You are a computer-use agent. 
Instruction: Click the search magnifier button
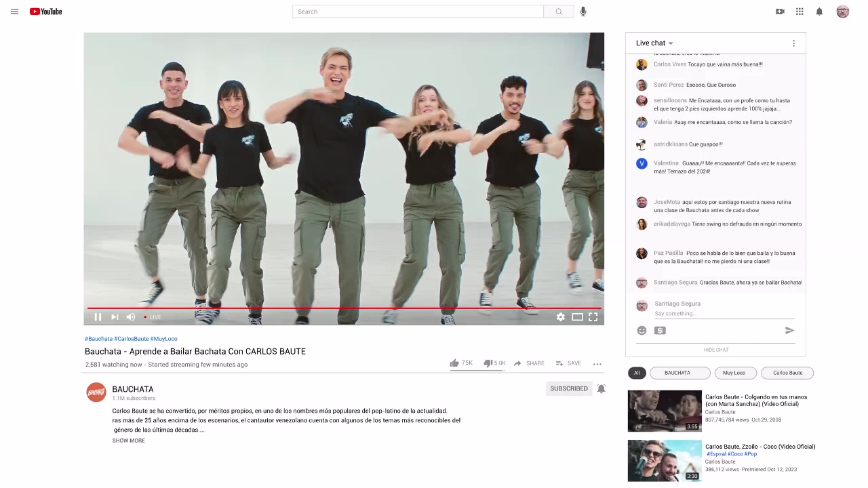pos(559,12)
